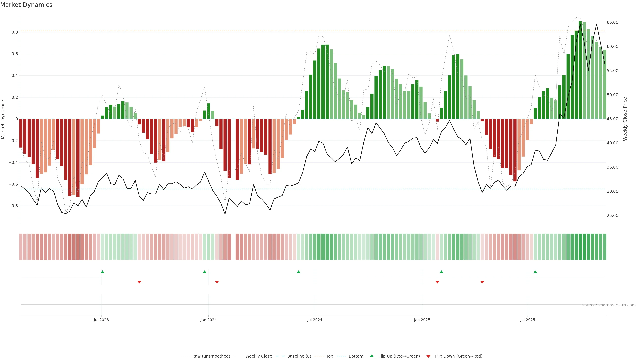Click the green flip-up marker before Jan 2024
644x362 pixels.
[x=204, y=272]
